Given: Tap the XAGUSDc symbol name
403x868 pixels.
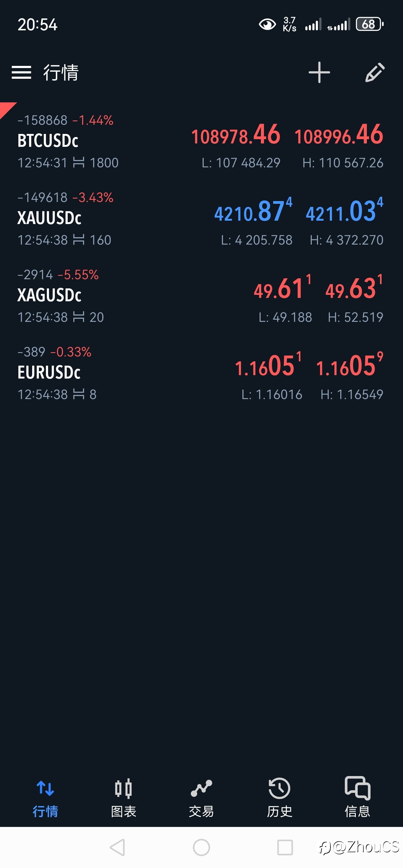Looking at the screenshot, I should click(x=49, y=295).
